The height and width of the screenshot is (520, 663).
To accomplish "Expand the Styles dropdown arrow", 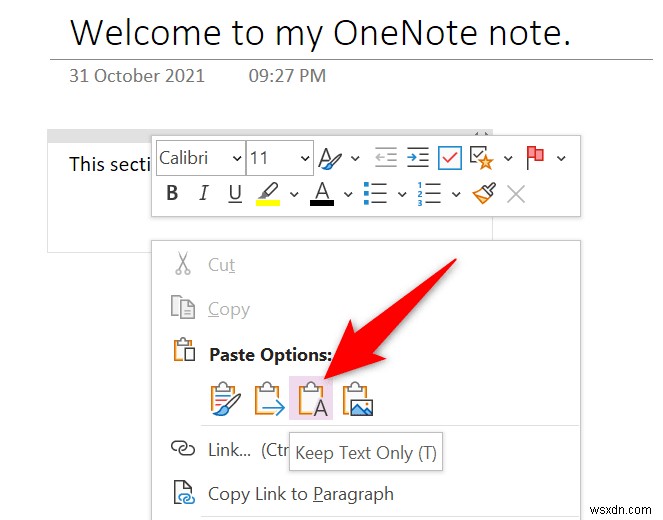I will [355, 159].
